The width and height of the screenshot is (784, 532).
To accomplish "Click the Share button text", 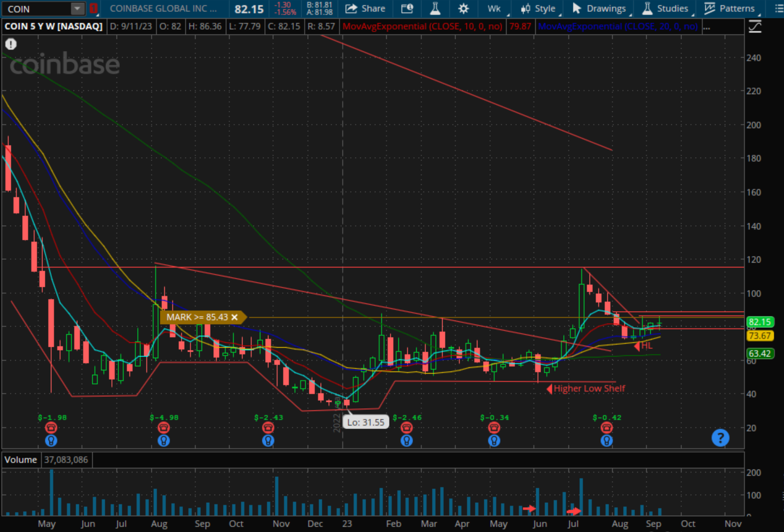I will click(x=374, y=9).
